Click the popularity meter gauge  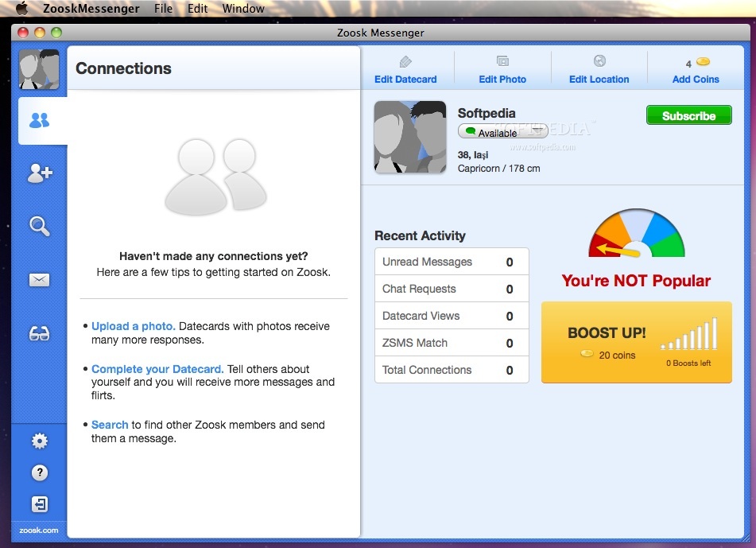(637, 234)
